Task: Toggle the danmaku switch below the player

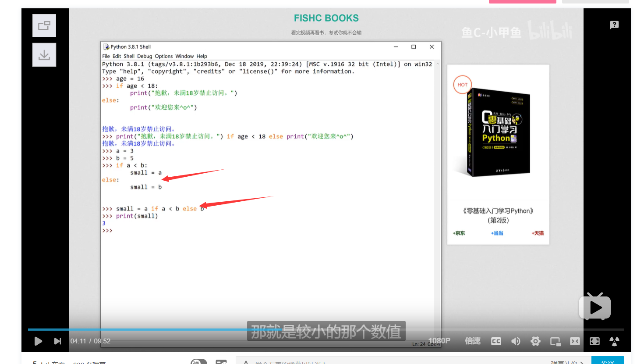Action: tap(198, 362)
